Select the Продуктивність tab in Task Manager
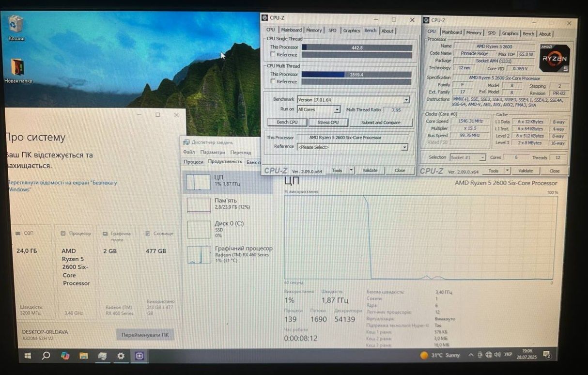588x375 pixels. click(x=225, y=162)
